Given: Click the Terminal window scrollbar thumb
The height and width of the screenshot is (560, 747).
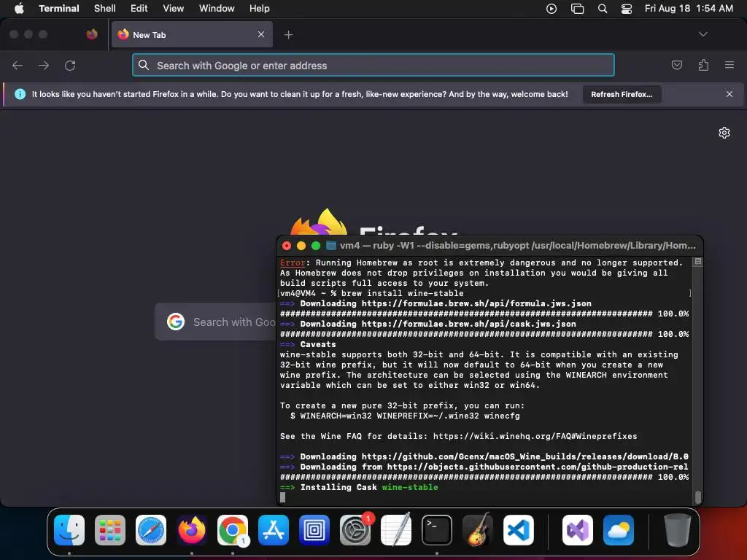Looking at the screenshot, I should coord(698,497).
